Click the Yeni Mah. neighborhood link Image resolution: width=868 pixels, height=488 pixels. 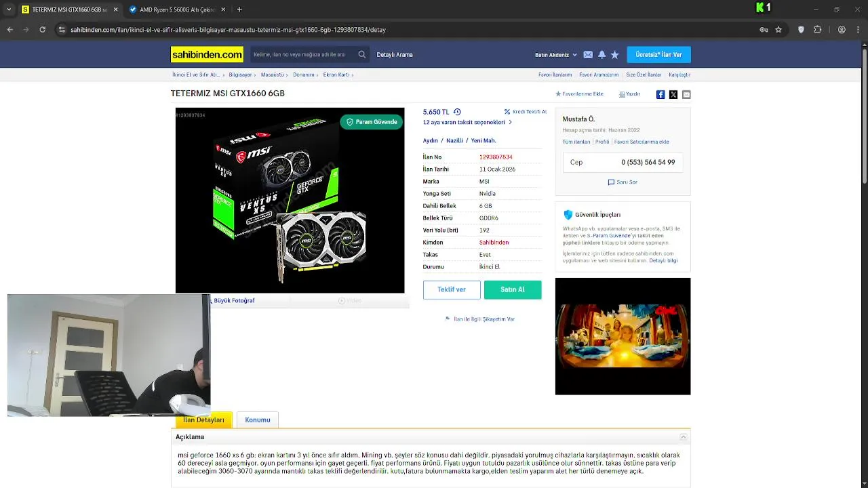pos(484,141)
